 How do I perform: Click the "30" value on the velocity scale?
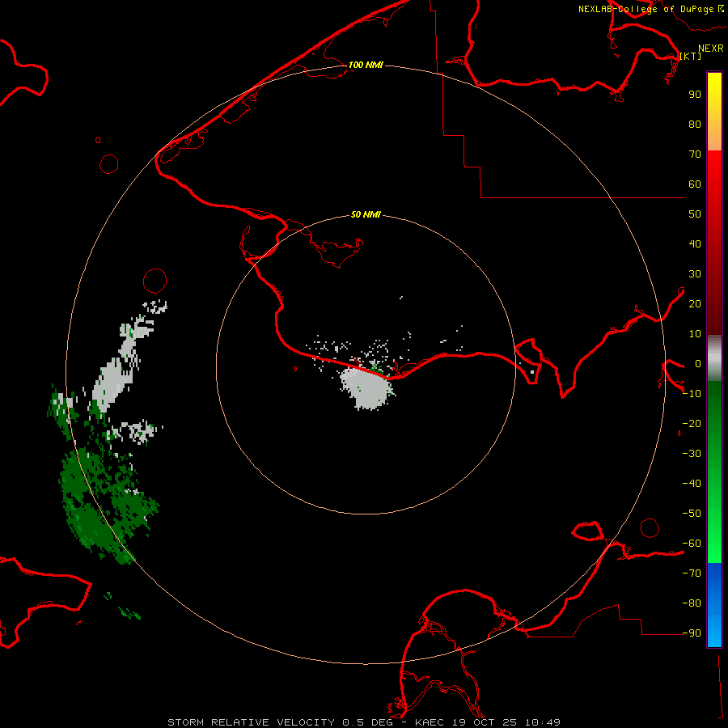(695, 274)
